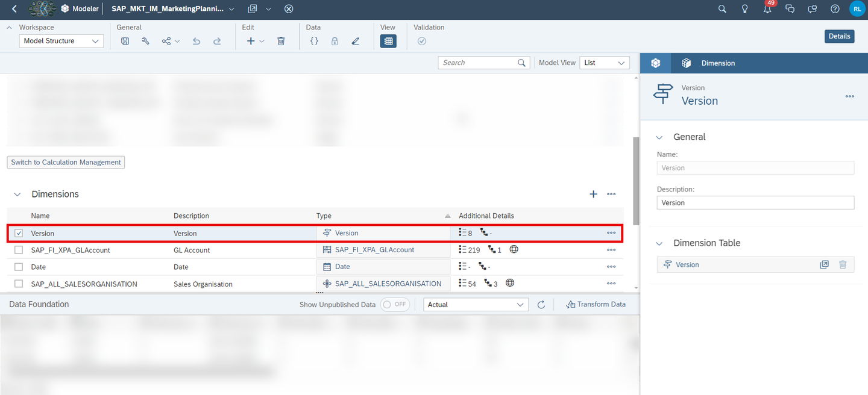The height and width of the screenshot is (395, 868).
Task: Add a dimension with the plus icon
Action: tap(593, 194)
